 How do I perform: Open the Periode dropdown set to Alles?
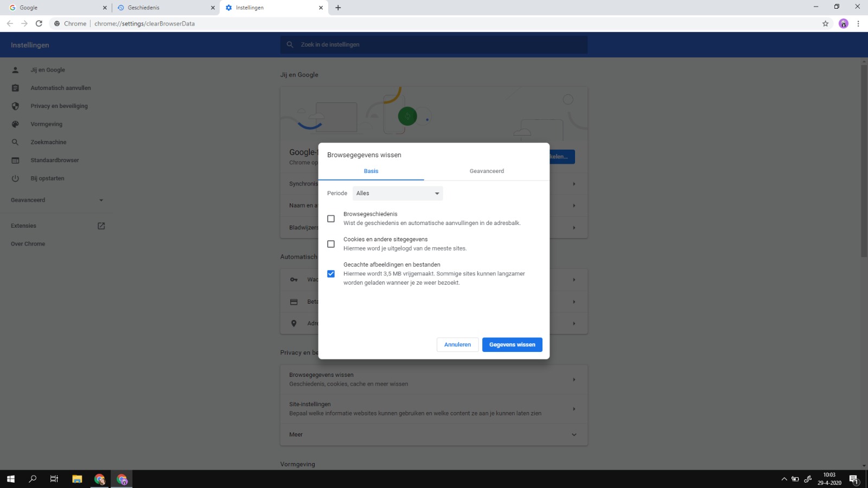[x=398, y=194]
